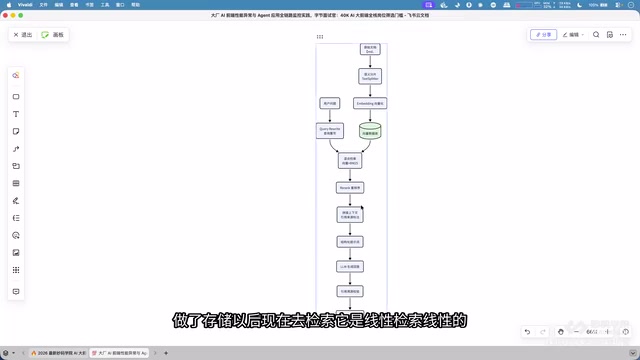Click 退出 to exit the whiteboard
Viewport: 640px width, 360px height.
23,35
